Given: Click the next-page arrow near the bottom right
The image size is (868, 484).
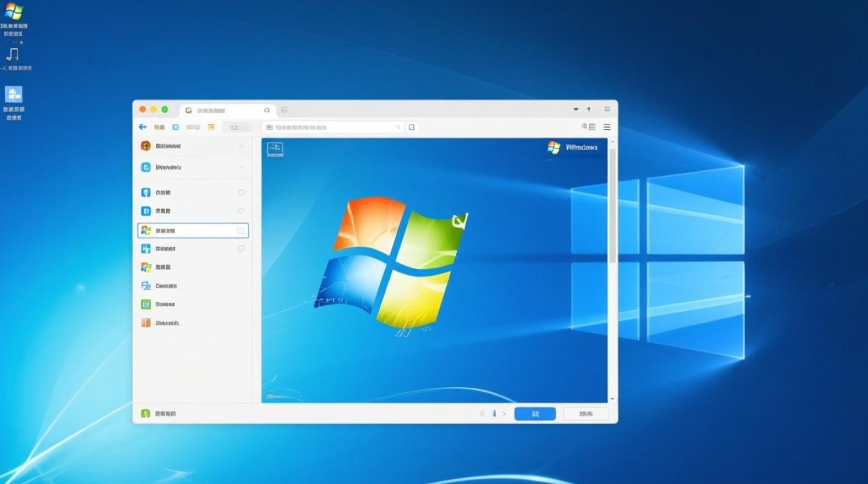Looking at the screenshot, I should [x=503, y=414].
